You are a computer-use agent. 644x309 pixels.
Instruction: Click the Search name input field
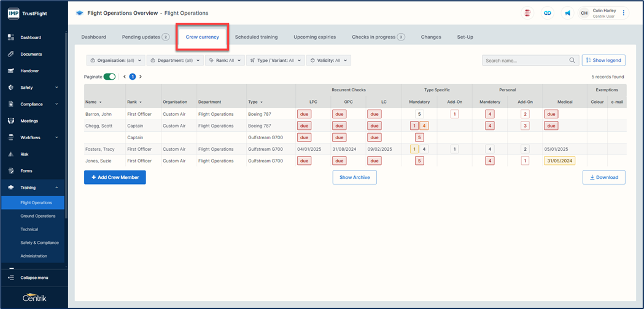tap(525, 61)
